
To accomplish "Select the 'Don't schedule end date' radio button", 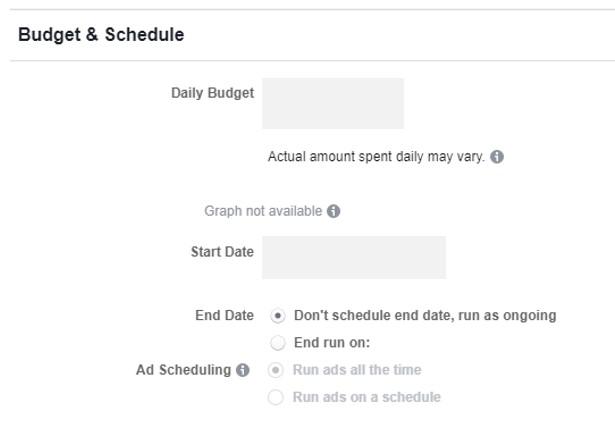I will [x=278, y=316].
